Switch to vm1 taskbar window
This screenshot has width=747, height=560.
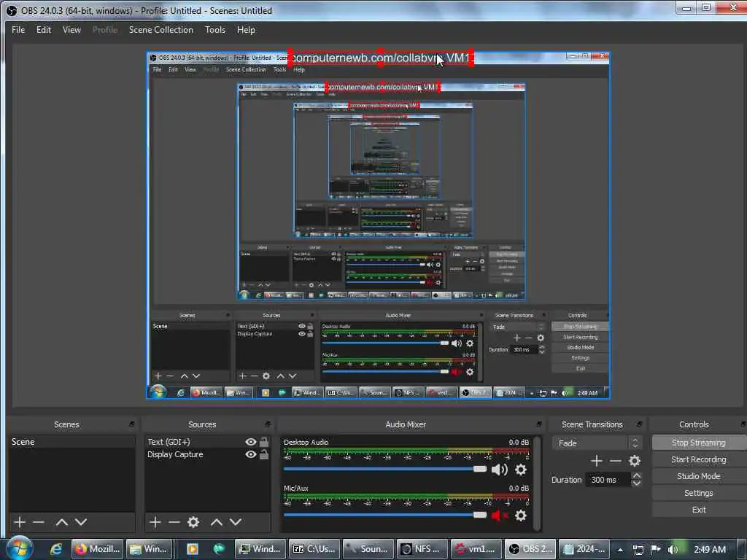click(477, 549)
